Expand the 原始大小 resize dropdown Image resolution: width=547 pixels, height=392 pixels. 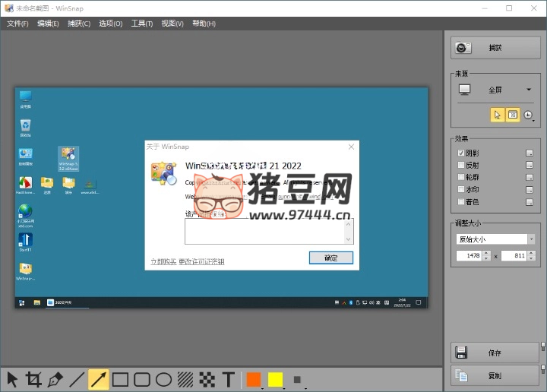(x=495, y=239)
